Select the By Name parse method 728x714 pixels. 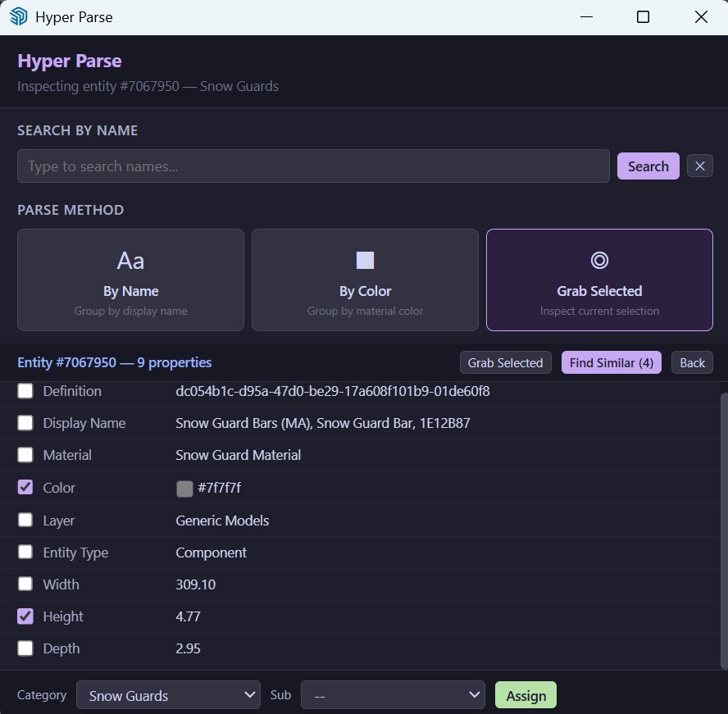point(130,280)
